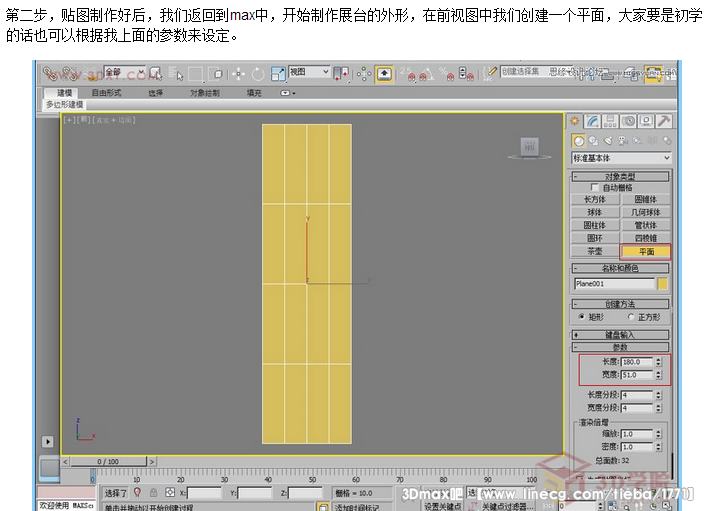This screenshot has width=723, height=511.
Task: Open the Modify panel tab
Action: click(x=593, y=121)
